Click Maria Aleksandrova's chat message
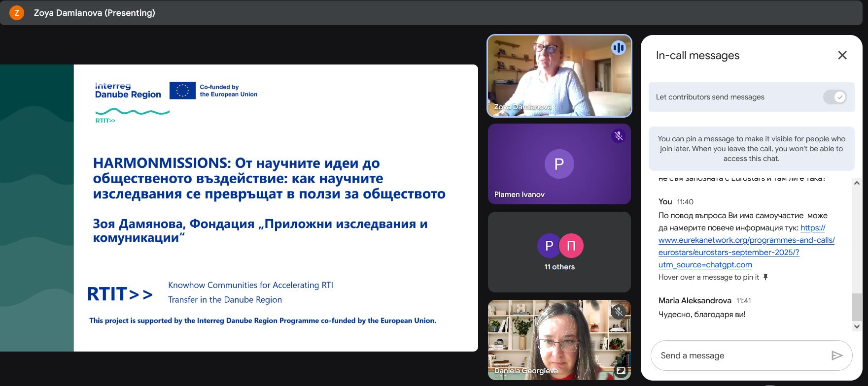 702,314
